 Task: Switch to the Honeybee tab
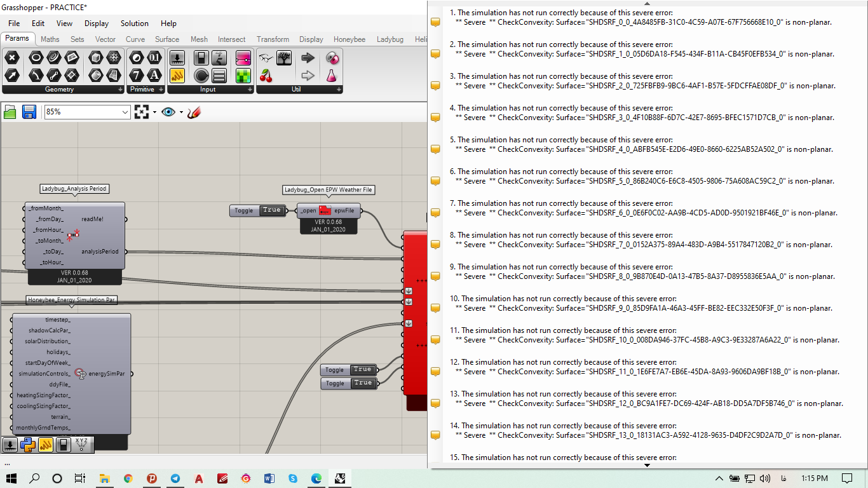(x=349, y=39)
